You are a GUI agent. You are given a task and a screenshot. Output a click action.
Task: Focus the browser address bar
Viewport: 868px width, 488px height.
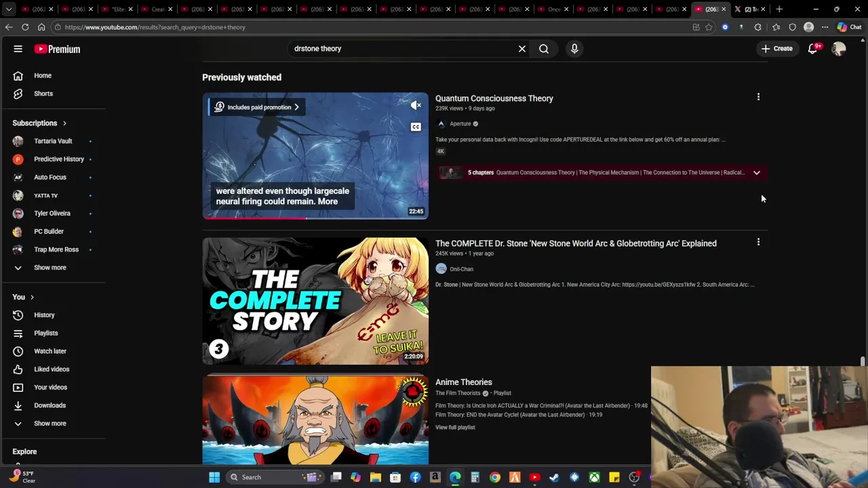373,27
